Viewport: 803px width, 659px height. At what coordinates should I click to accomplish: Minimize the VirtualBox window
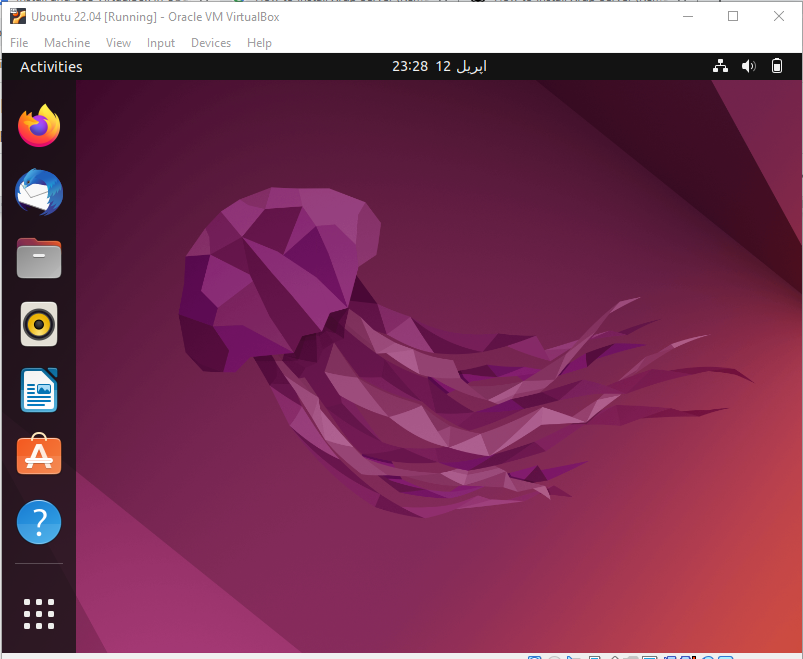(x=688, y=16)
